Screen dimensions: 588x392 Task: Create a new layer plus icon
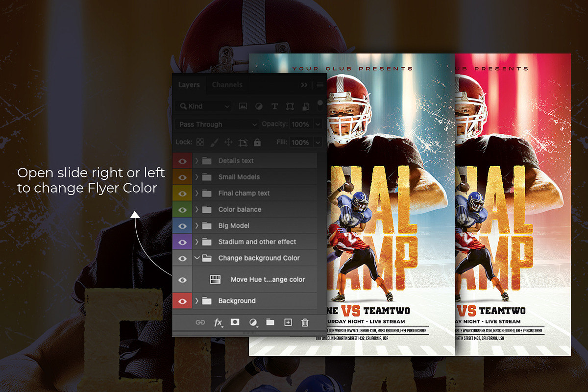pyautogui.click(x=288, y=322)
